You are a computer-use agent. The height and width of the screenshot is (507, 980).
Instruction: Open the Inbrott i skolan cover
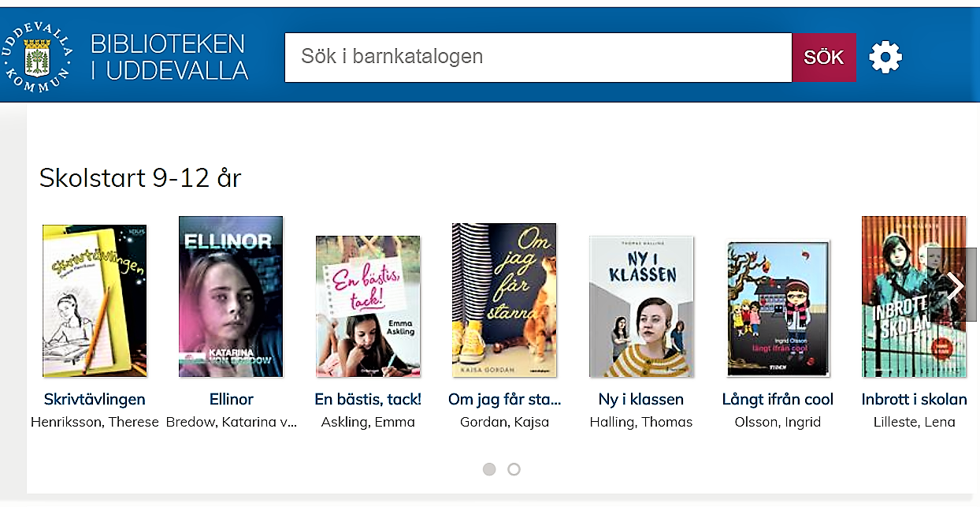click(x=914, y=296)
